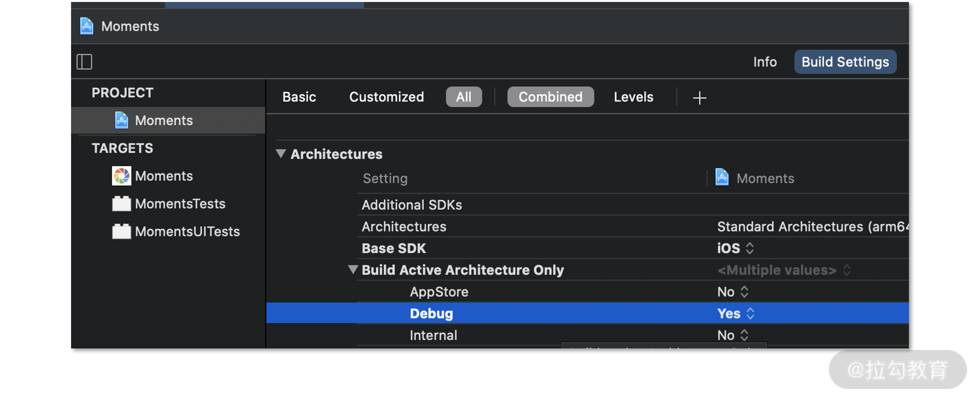The image size is (980, 402).
Task: Select the Levels view filter
Action: tap(634, 97)
